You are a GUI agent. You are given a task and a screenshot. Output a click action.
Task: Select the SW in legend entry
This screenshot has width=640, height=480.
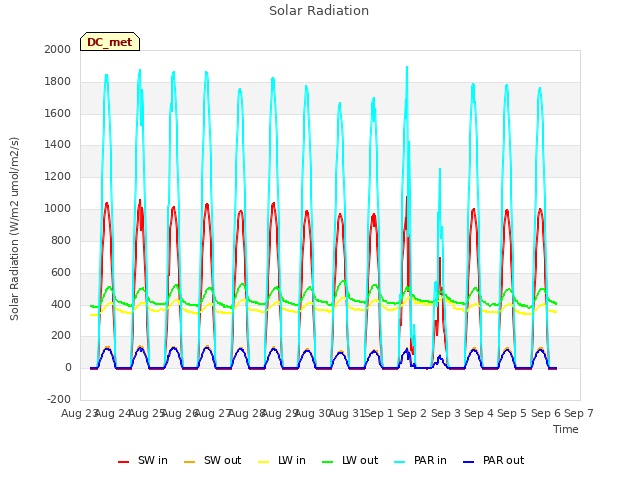[143, 460]
